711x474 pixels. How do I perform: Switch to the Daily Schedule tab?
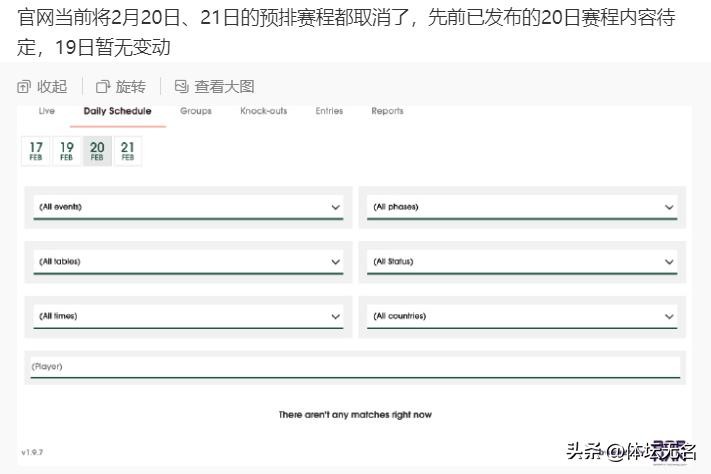coord(117,111)
